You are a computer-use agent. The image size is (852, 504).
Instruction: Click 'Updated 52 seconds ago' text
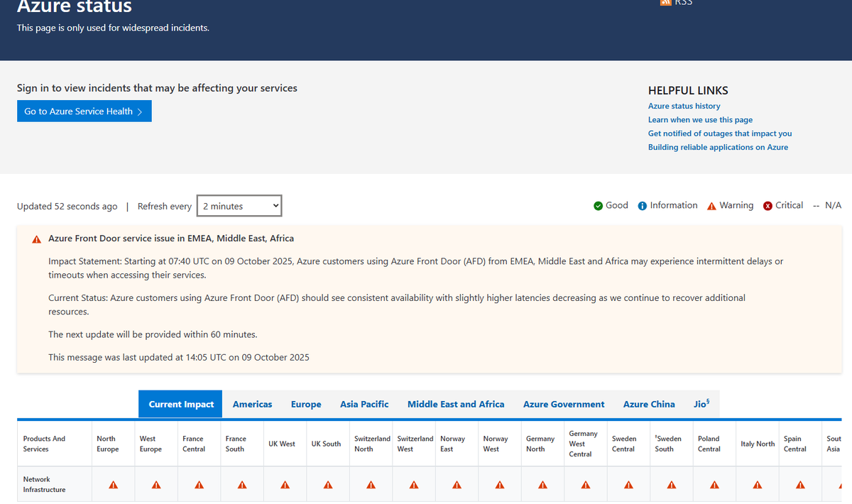[67, 207]
